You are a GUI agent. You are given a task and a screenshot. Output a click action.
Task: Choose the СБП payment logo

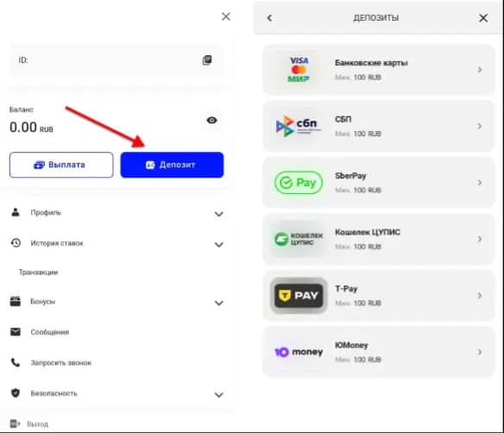pos(299,126)
